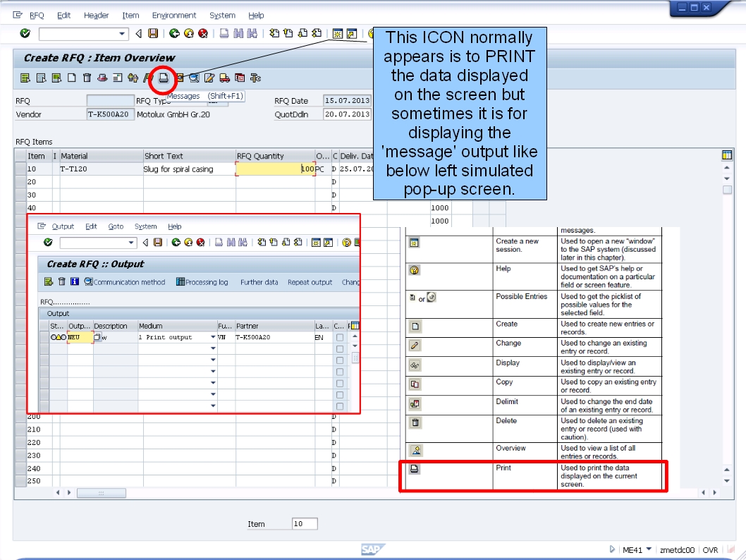Open the Goto menu in Output window
The height and width of the screenshot is (560, 746).
click(116, 226)
